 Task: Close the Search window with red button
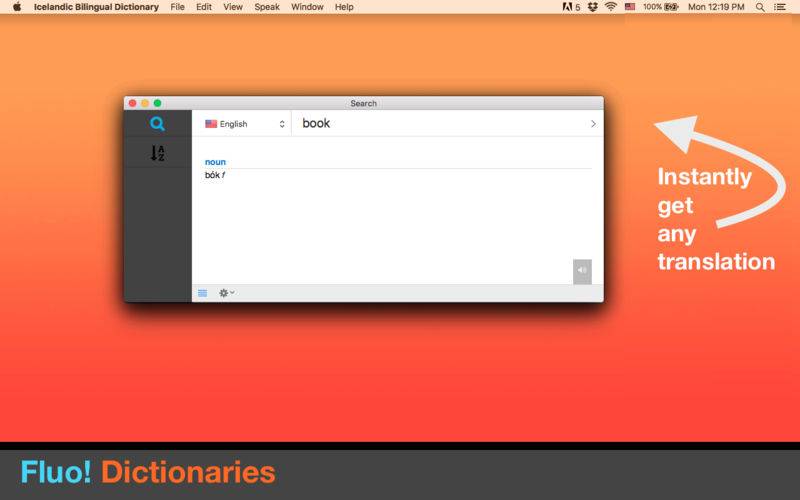point(133,103)
